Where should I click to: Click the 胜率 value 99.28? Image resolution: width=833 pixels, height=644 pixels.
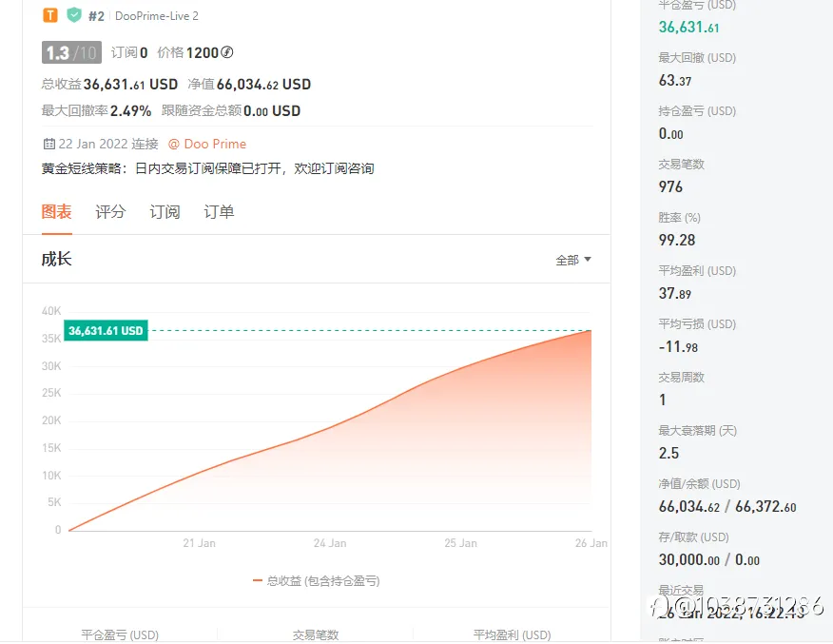(x=677, y=240)
